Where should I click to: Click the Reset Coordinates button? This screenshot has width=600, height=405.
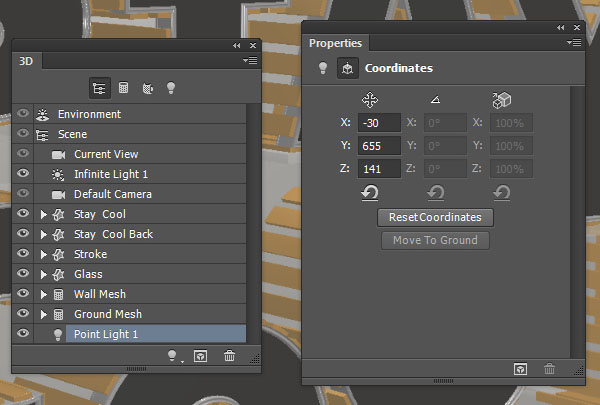[435, 217]
